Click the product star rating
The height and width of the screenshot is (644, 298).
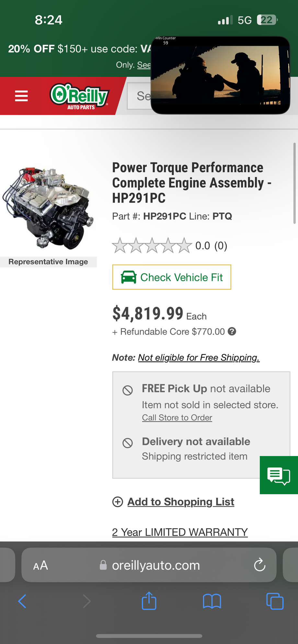click(x=152, y=246)
